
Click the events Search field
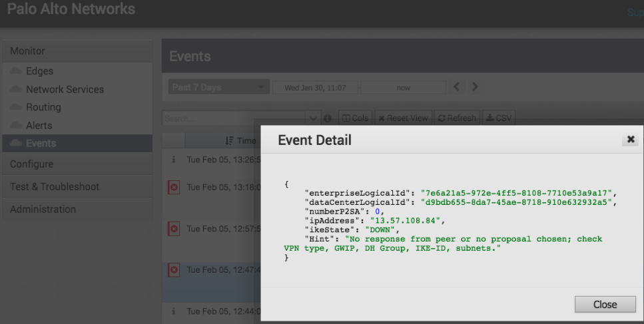pos(233,118)
